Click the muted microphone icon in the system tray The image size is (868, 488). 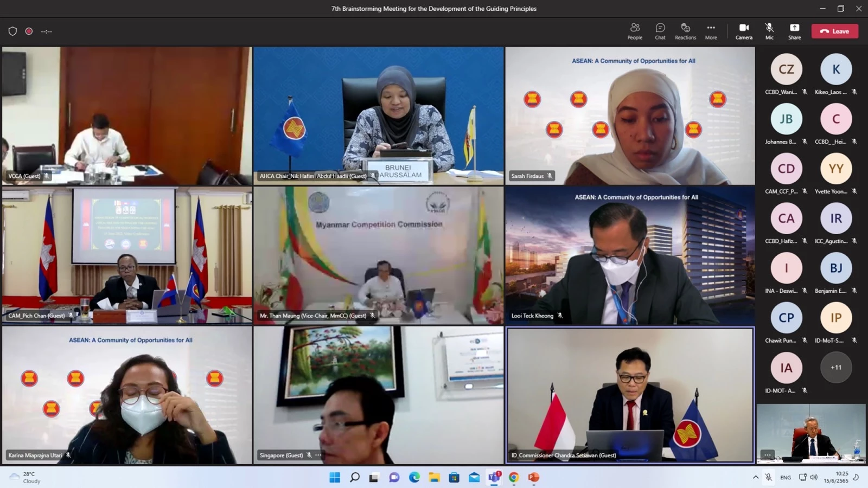pyautogui.click(x=769, y=478)
